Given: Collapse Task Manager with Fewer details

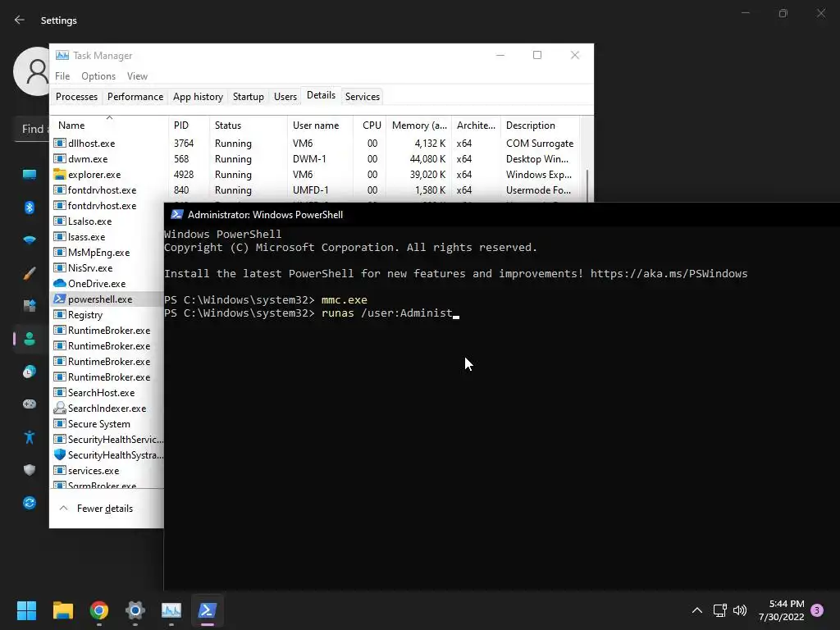Looking at the screenshot, I should (96, 509).
